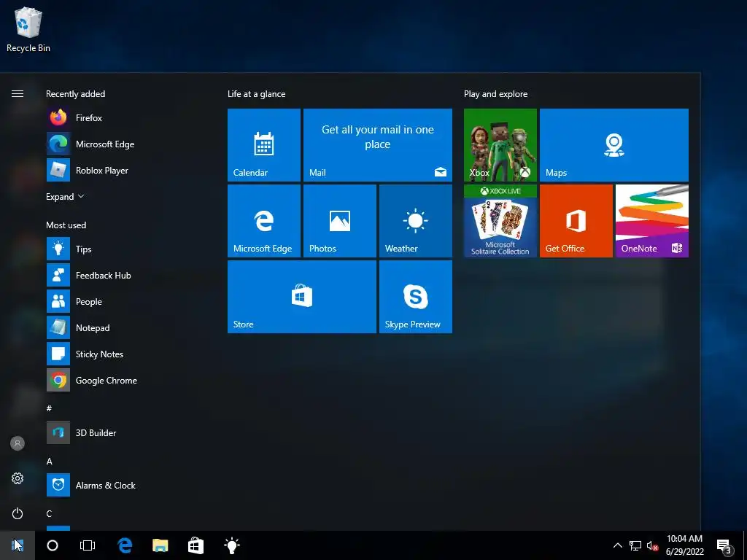Open the Mail tile
Viewport: 747px width, 560px height.
(x=378, y=145)
